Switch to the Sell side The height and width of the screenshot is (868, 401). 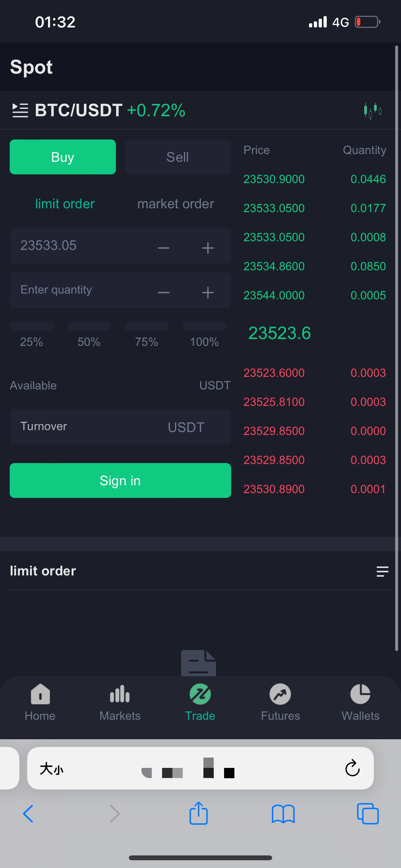[178, 157]
